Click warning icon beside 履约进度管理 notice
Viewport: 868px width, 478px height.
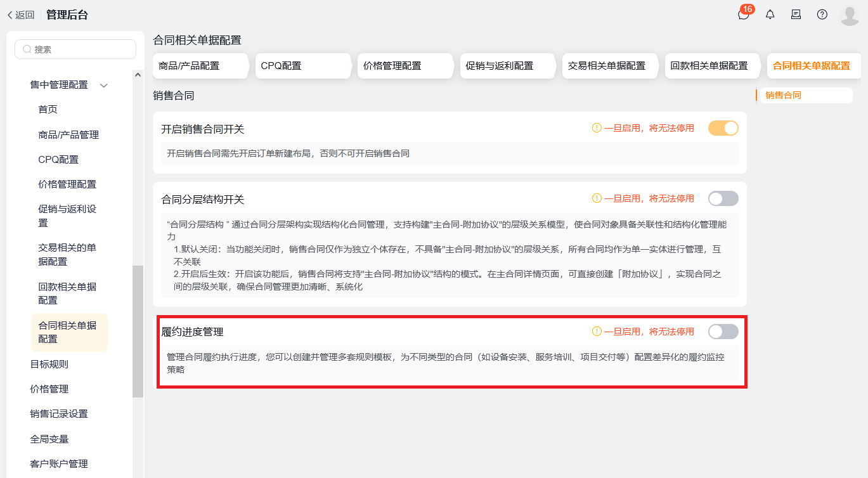[596, 332]
